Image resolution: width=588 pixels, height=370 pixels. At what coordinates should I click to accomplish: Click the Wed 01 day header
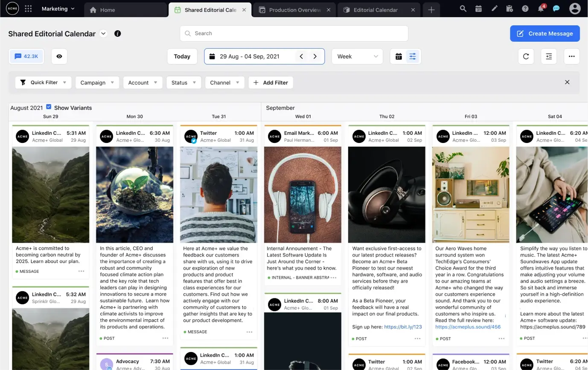(303, 116)
